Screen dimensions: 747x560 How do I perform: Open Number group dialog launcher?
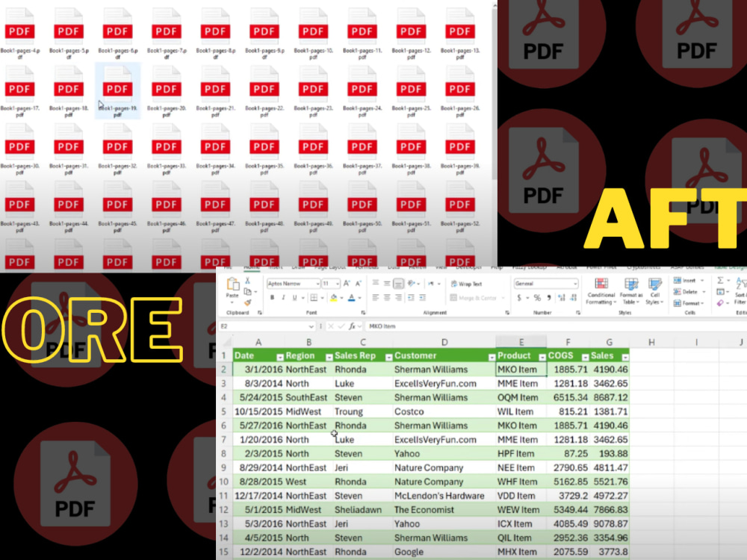[x=578, y=313]
